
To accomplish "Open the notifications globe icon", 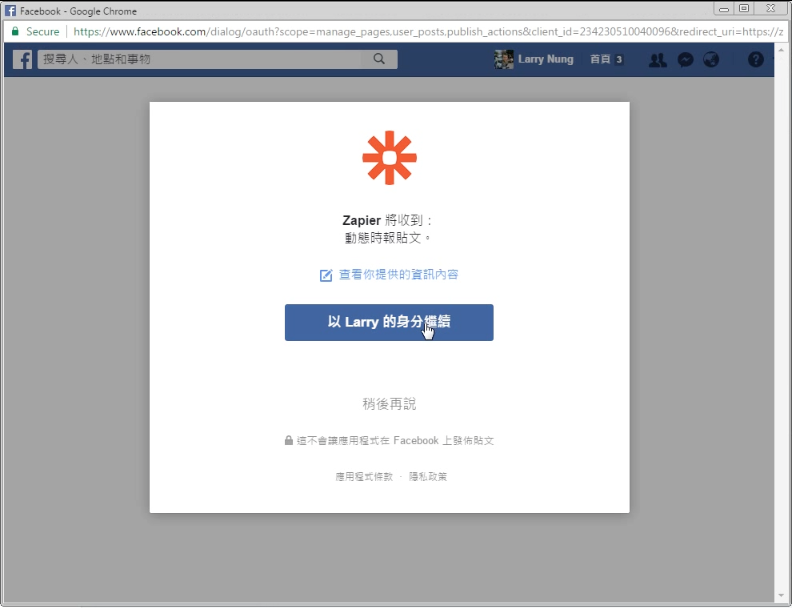I will coord(711,60).
